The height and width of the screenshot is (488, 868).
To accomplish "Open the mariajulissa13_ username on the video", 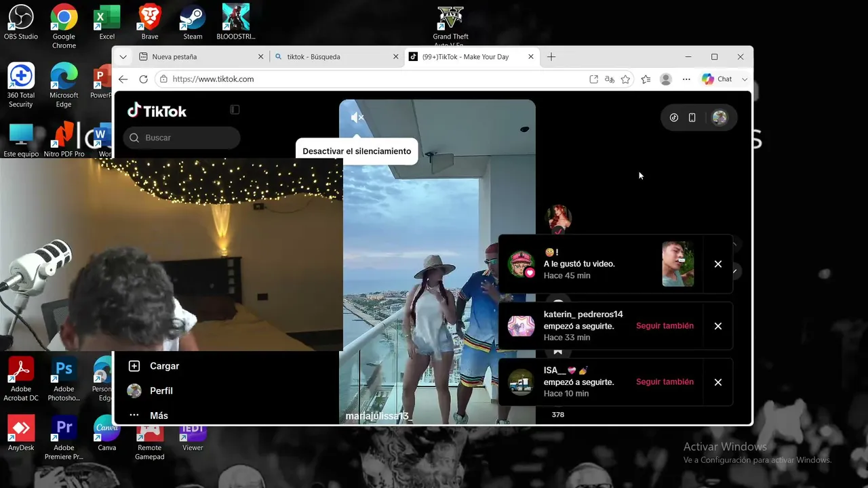I will (378, 415).
